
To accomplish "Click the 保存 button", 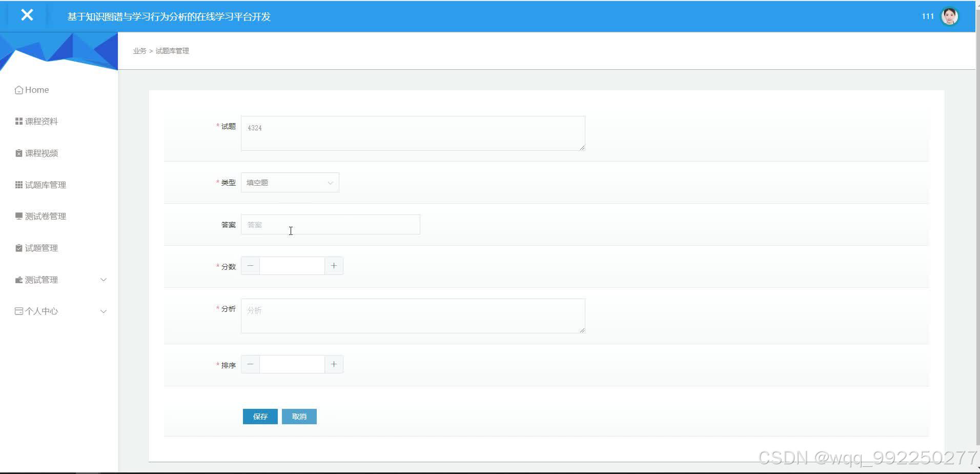I will coord(260,417).
